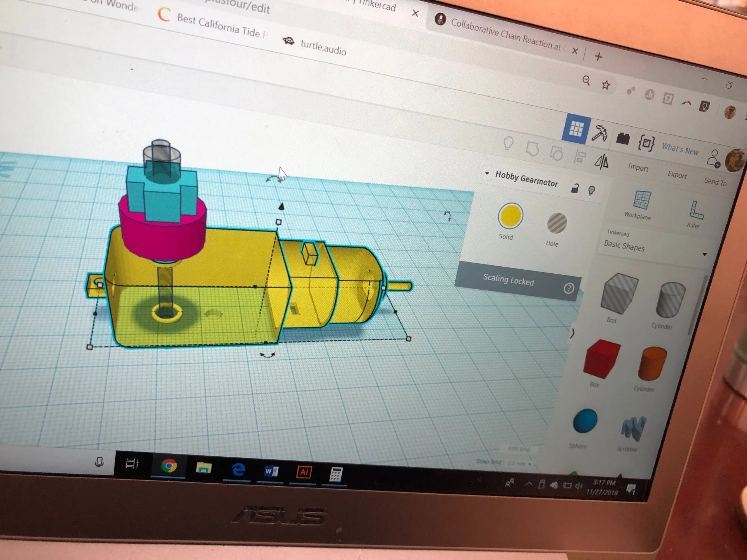Pick the blue Sphere shape
This screenshot has height=560, width=747.
[x=585, y=421]
